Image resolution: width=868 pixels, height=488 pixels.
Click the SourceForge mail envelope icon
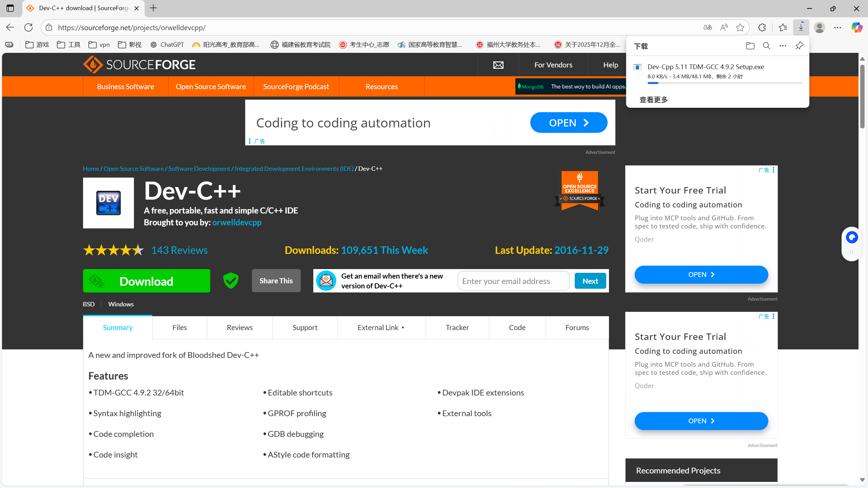pos(498,65)
